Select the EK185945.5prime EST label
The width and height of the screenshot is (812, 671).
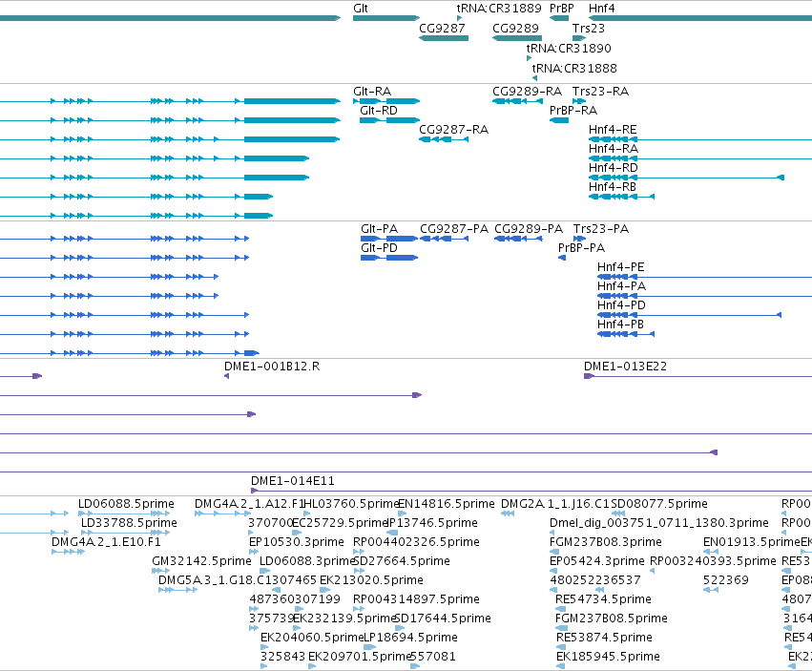tap(608, 657)
